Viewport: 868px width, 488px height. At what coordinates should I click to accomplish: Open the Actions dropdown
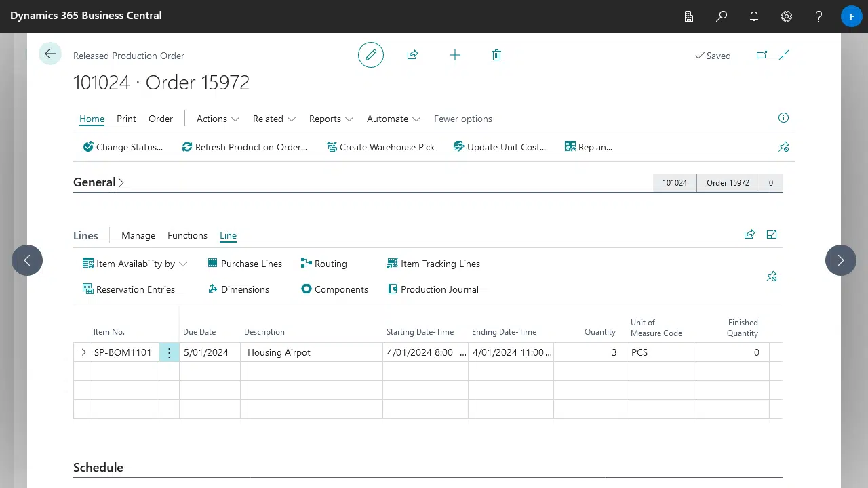pyautogui.click(x=217, y=119)
